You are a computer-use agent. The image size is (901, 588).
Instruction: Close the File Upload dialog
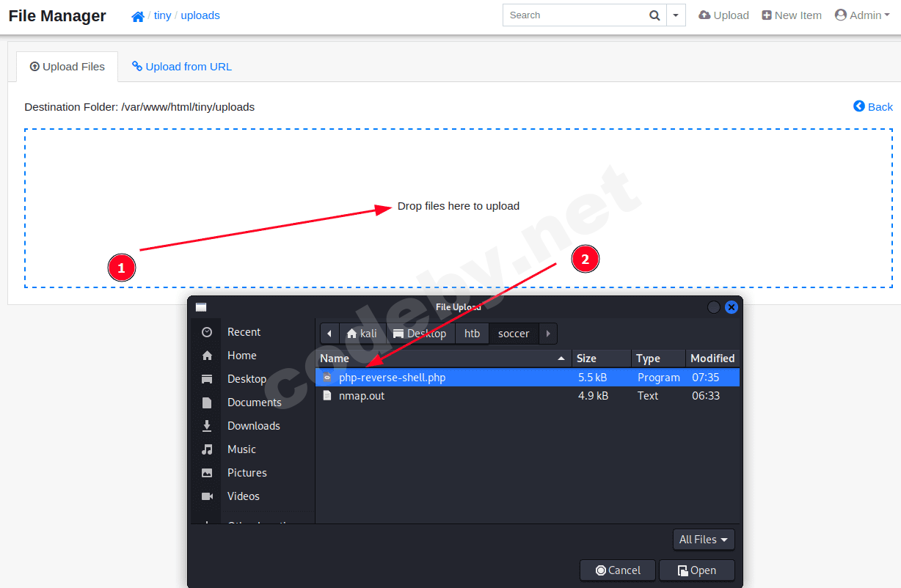pyautogui.click(x=732, y=307)
